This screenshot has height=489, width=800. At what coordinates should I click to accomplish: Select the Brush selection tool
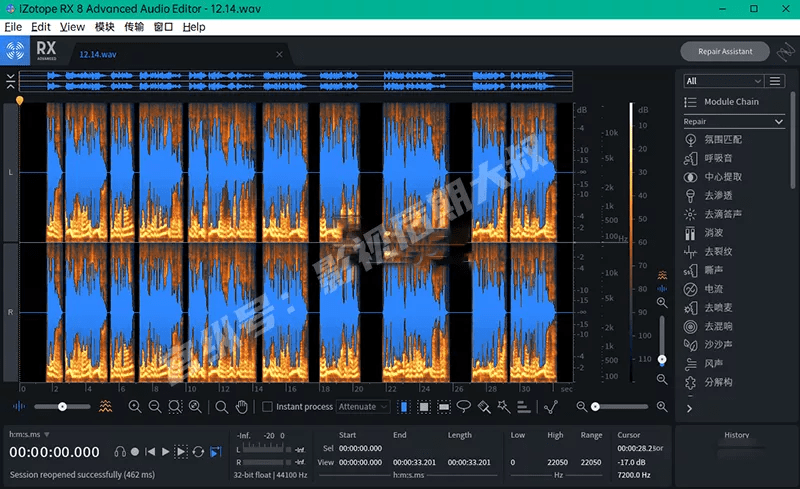click(x=484, y=407)
